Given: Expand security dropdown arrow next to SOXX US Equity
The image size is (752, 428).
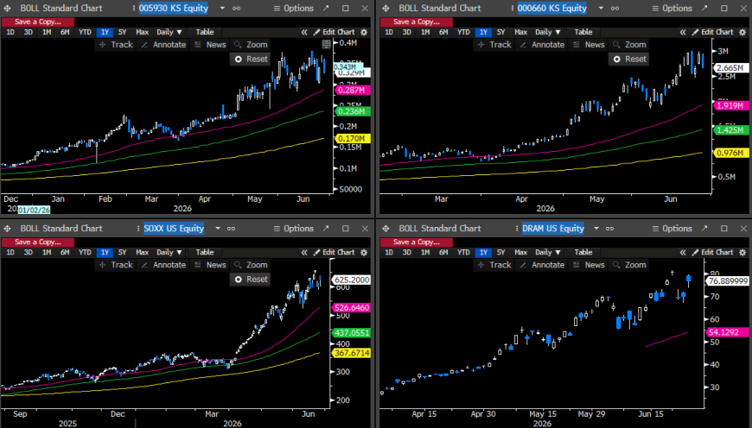Looking at the screenshot, I should point(217,228).
